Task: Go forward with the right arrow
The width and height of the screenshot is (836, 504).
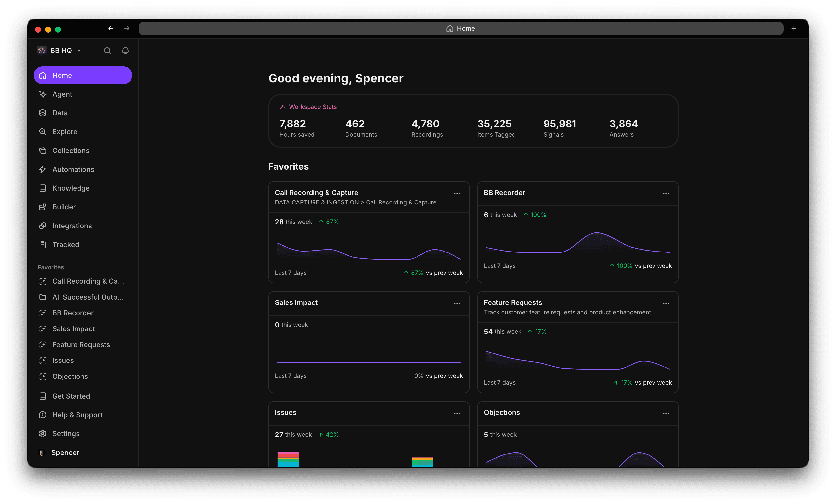Action: [x=127, y=28]
